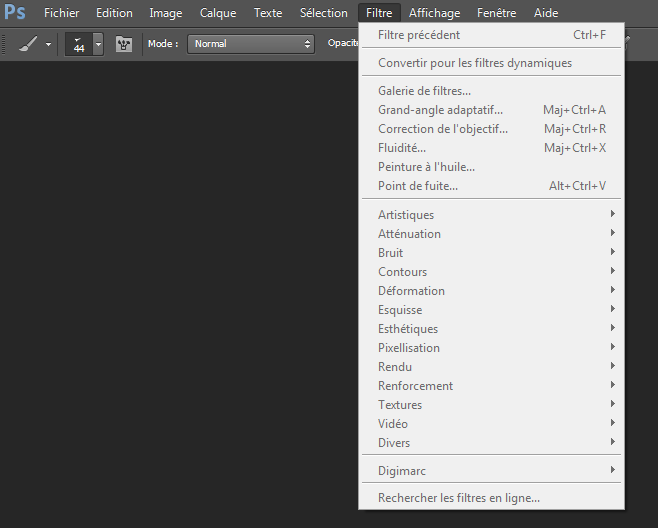Expand the Esquisse submenu
Image resolution: width=658 pixels, height=528 pixels.
(491, 310)
